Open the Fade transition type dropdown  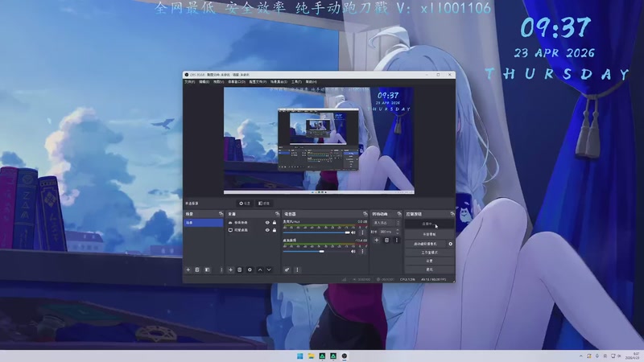coord(386,223)
